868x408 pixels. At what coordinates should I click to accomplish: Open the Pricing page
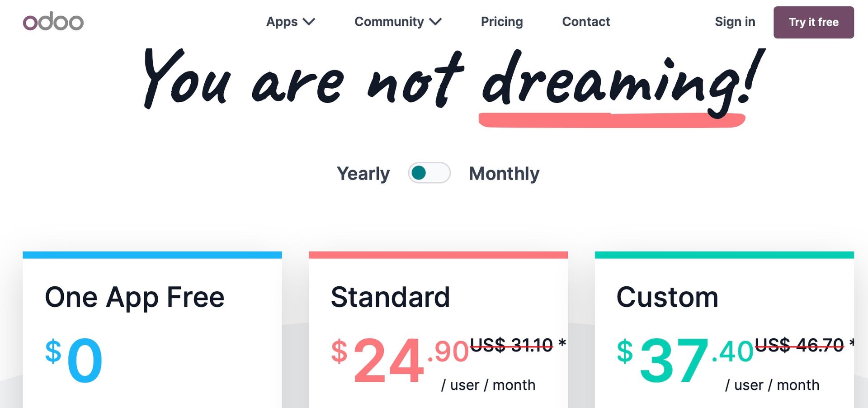pos(501,21)
